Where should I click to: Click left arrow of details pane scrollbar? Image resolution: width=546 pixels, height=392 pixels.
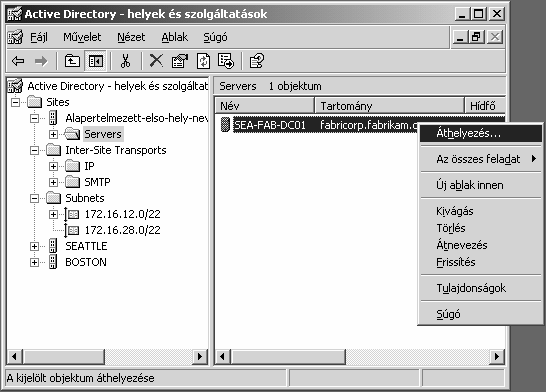(223, 356)
